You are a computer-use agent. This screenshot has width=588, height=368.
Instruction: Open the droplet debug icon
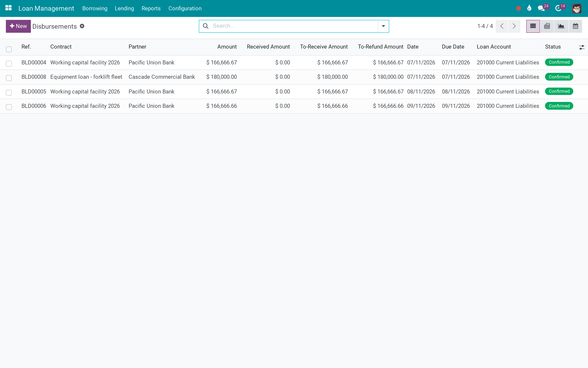pos(529,8)
